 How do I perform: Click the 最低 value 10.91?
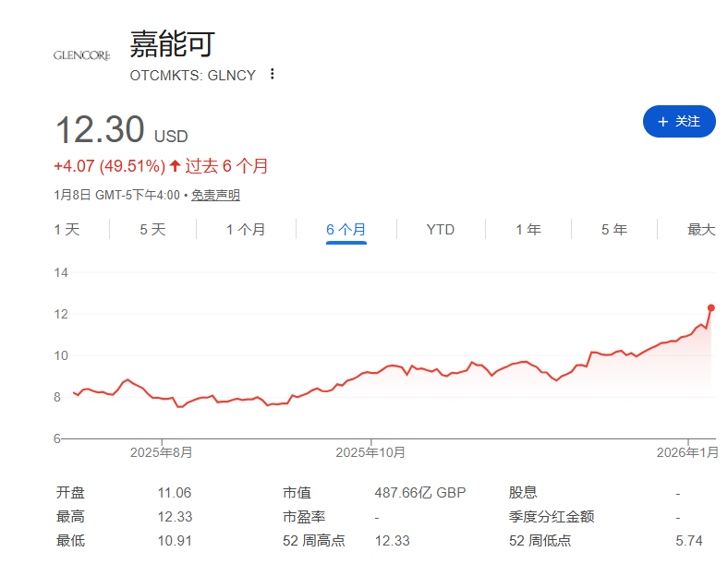[174, 541]
